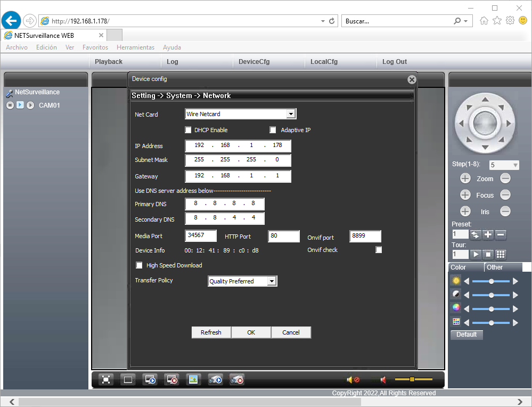Start local recording with camera play icon
532x407 pixels.
pyautogui.click(x=215, y=379)
